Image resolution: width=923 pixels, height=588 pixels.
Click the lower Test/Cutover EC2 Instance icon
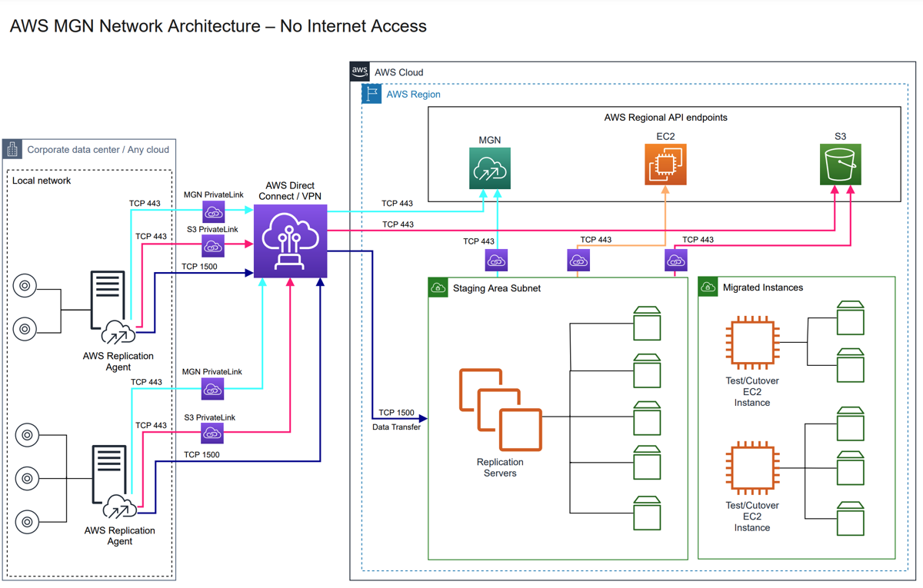pyautogui.click(x=751, y=467)
